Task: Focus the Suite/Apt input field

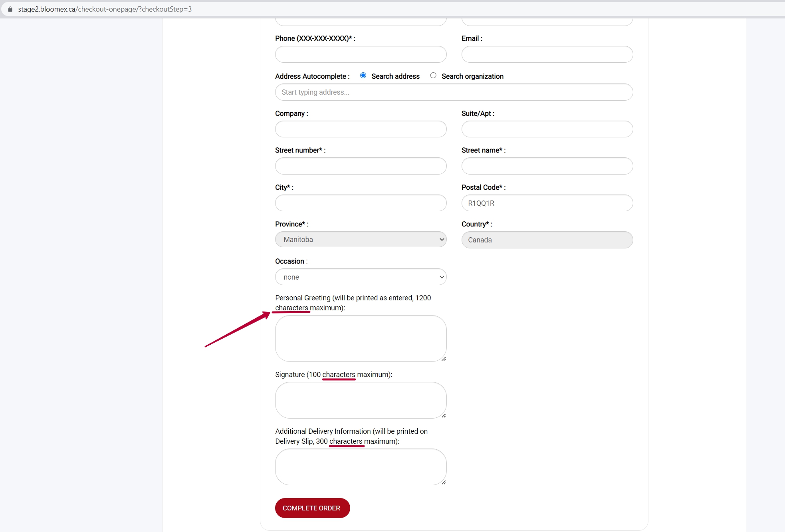Action: click(x=547, y=129)
